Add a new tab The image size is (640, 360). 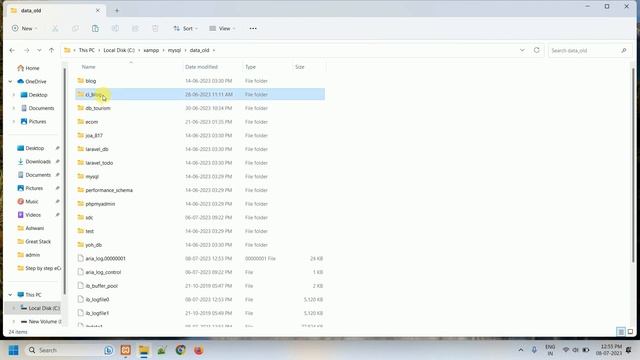117,11
